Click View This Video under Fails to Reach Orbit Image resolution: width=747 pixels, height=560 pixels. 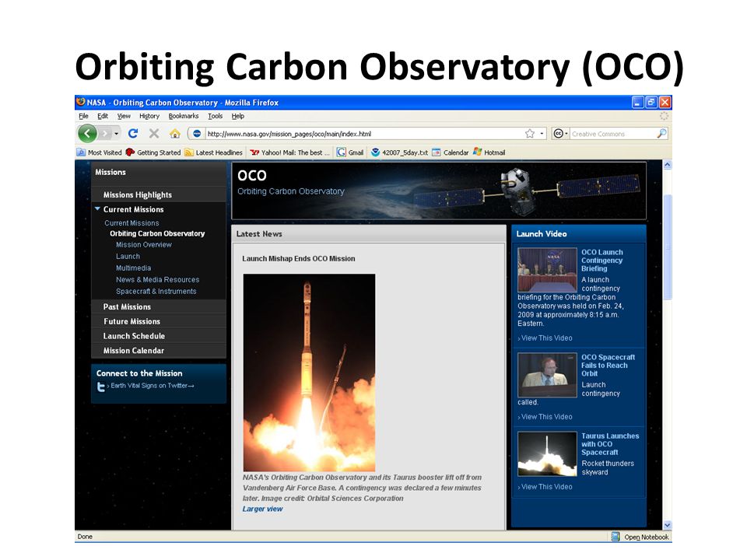tap(546, 417)
